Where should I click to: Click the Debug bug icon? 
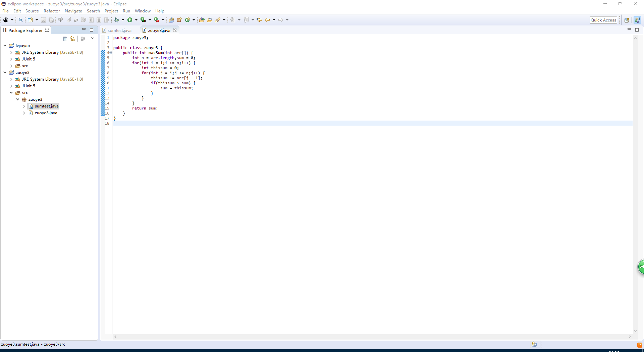[117, 20]
